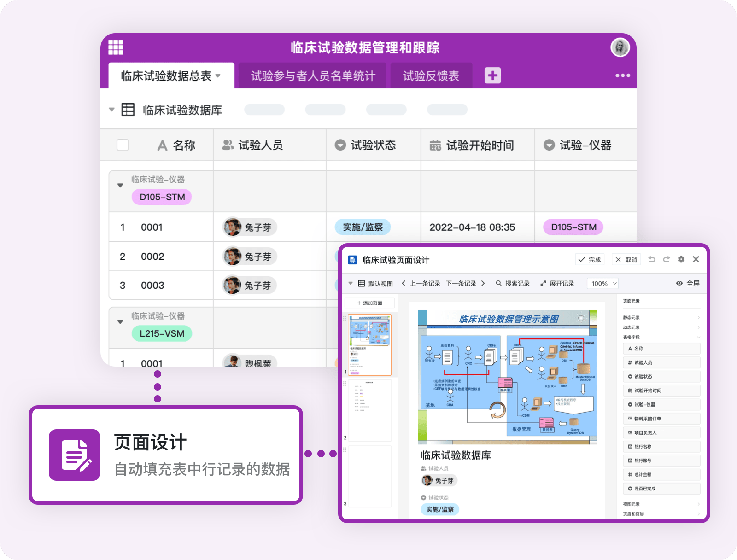Image resolution: width=737 pixels, height=560 pixels.
Task: Open page designer settings gear
Action: [681, 259]
